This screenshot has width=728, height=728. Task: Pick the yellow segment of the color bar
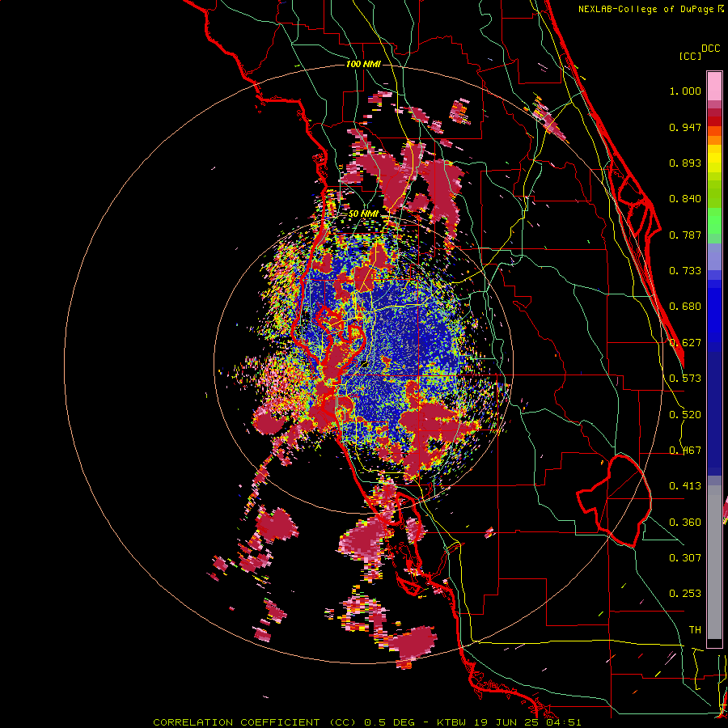tap(714, 159)
